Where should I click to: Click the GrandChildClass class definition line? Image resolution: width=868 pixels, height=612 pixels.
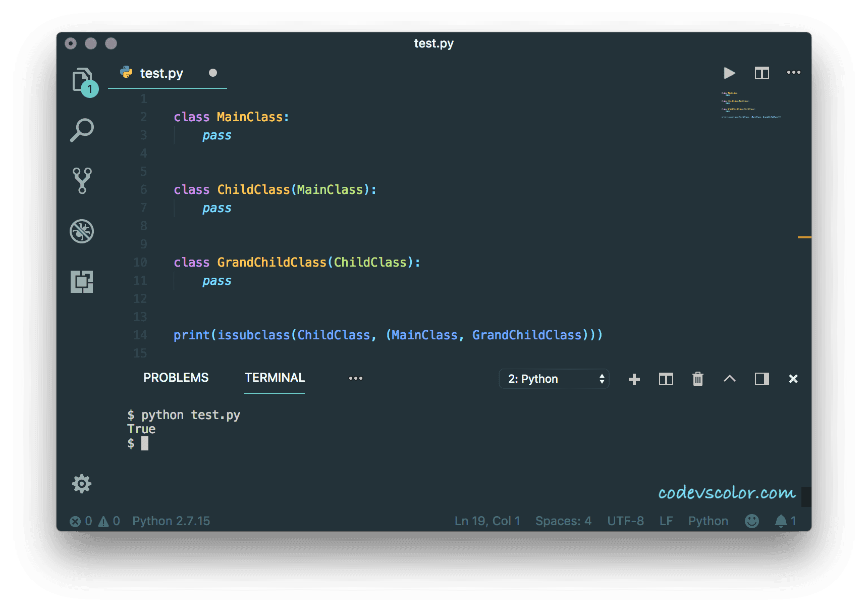click(297, 263)
